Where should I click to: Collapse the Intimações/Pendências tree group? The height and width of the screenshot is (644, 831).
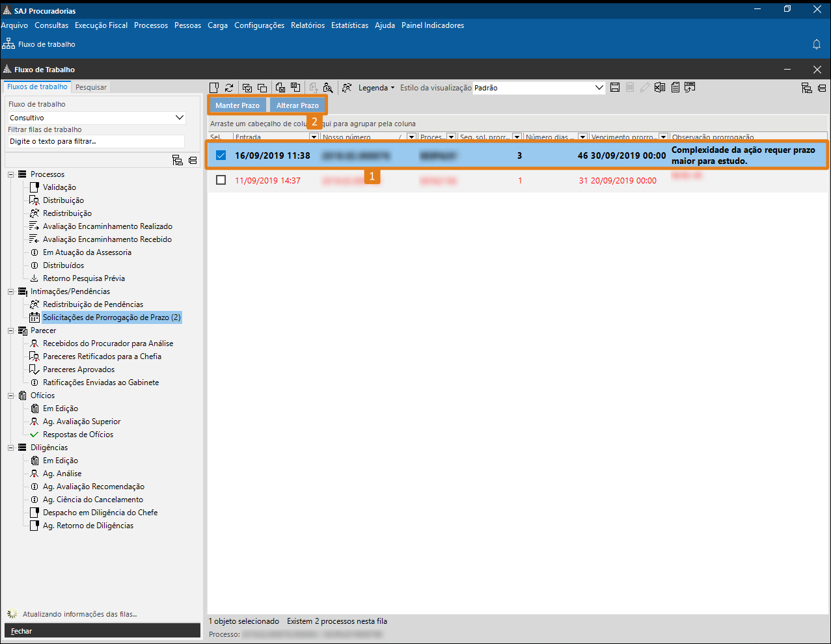click(11, 291)
